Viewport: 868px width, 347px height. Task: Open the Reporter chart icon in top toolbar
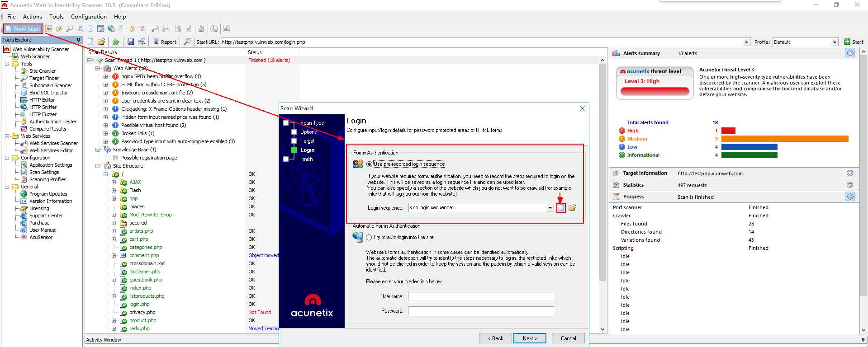pos(227,28)
